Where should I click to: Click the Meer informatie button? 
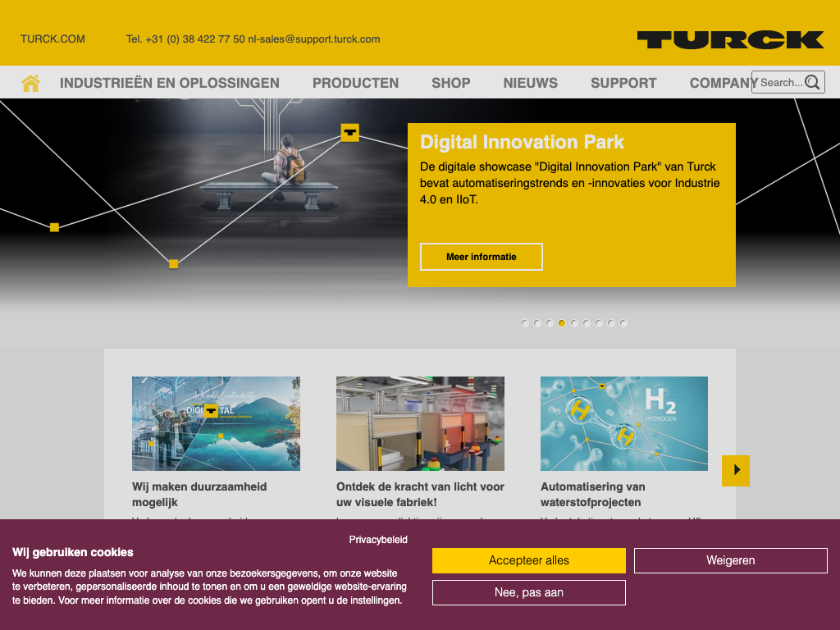(x=482, y=257)
